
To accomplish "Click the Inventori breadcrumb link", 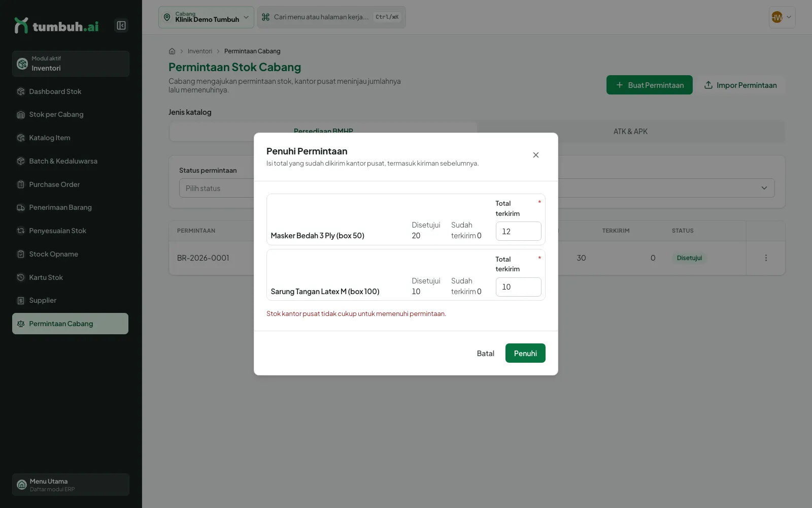I will coord(200,51).
